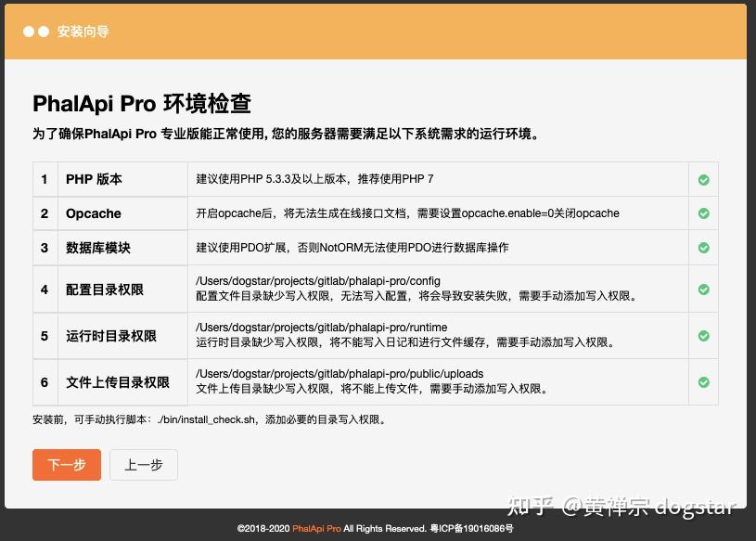Open the PhalApi Pro footer link
The width and height of the screenshot is (756, 541).
pos(315,528)
